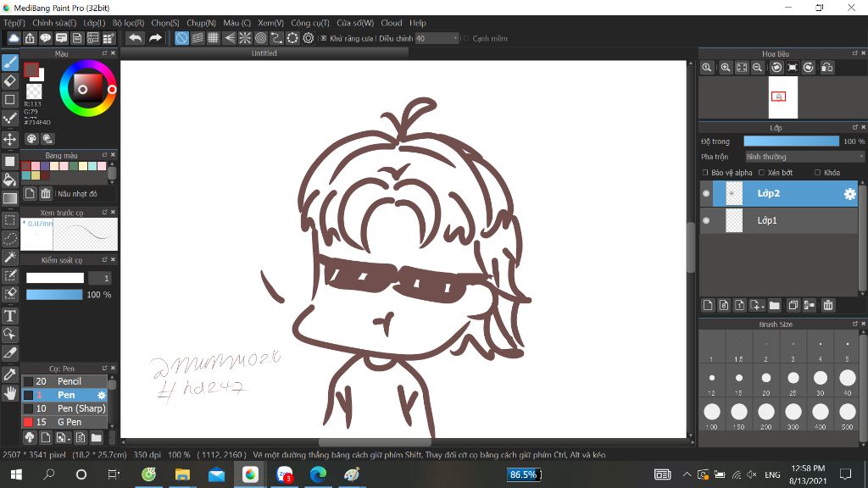Open File Explorer from the taskbar
The image size is (868, 488).
(182, 474)
